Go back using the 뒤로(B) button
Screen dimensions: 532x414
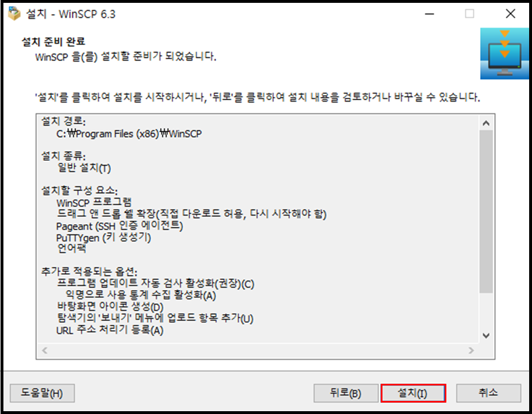point(346,393)
